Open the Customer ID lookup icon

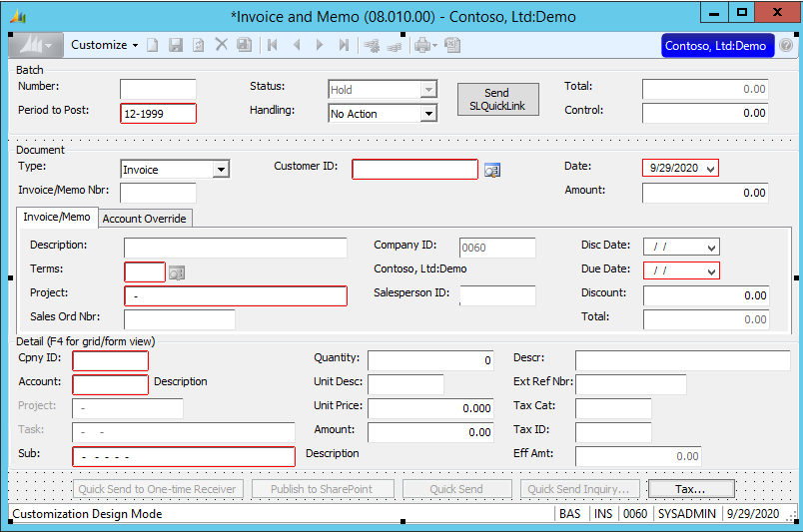point(492,170)
